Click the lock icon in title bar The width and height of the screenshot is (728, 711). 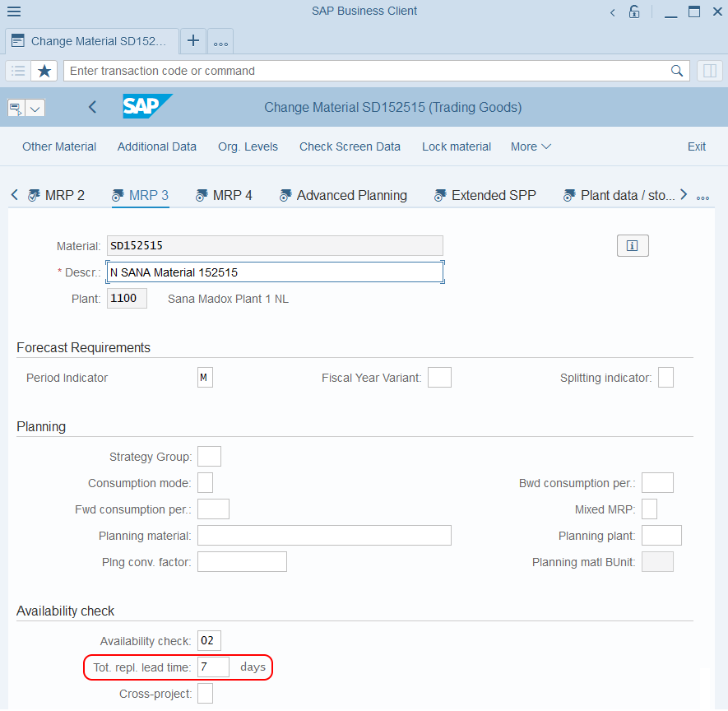tap(634, 12)
